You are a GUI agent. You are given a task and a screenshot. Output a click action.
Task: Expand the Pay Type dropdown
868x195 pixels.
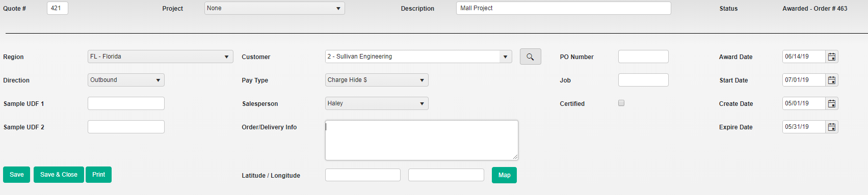[x=377, y=80]
